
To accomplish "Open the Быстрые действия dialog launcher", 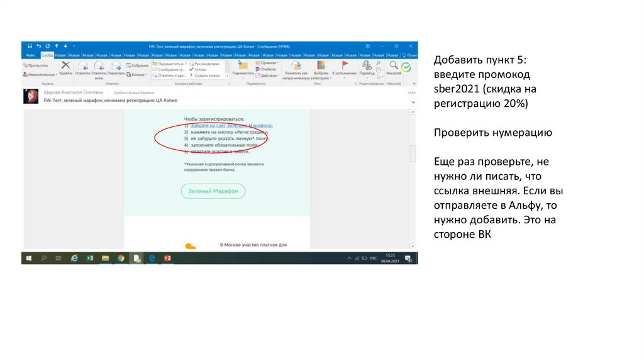I will 229,84.
